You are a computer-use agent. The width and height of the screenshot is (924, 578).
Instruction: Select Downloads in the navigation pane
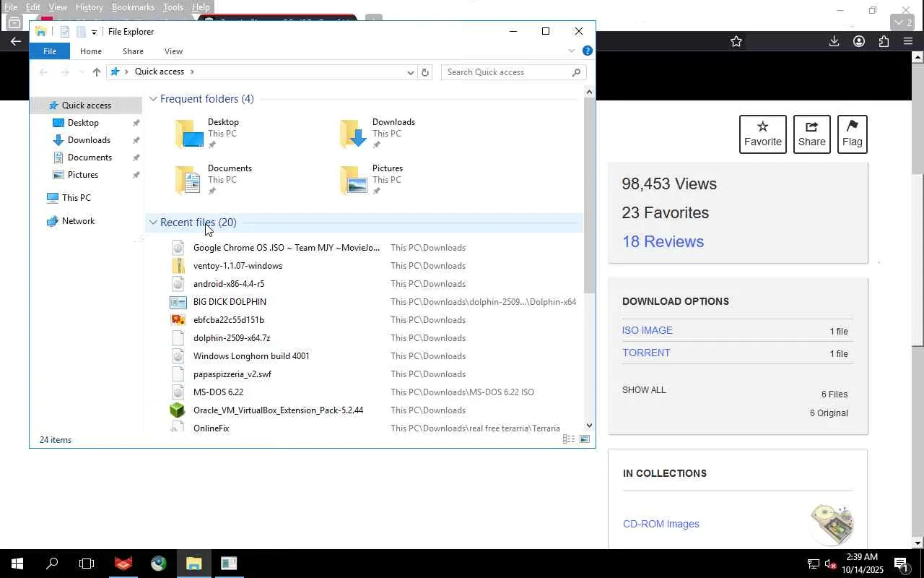pos(89,140)
